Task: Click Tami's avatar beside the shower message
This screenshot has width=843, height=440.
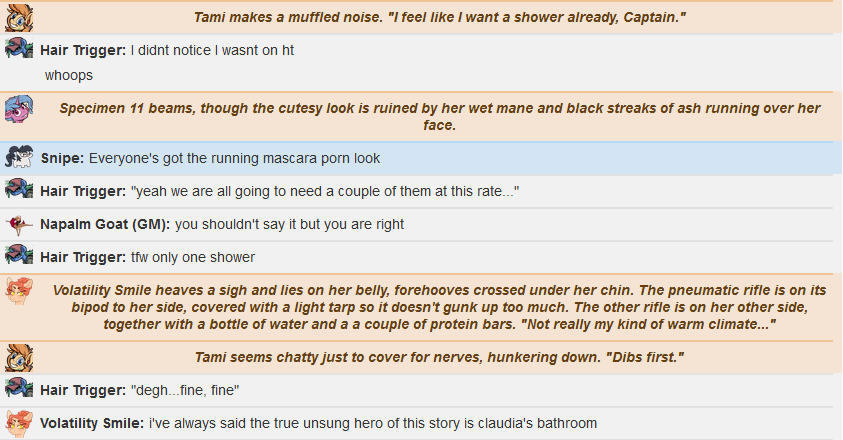Action: coord(19,17)
